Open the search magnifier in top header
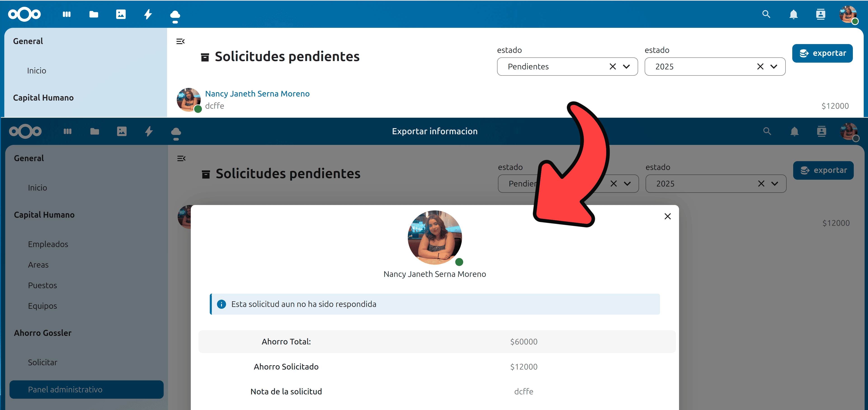868x410 pixels. 766,14
